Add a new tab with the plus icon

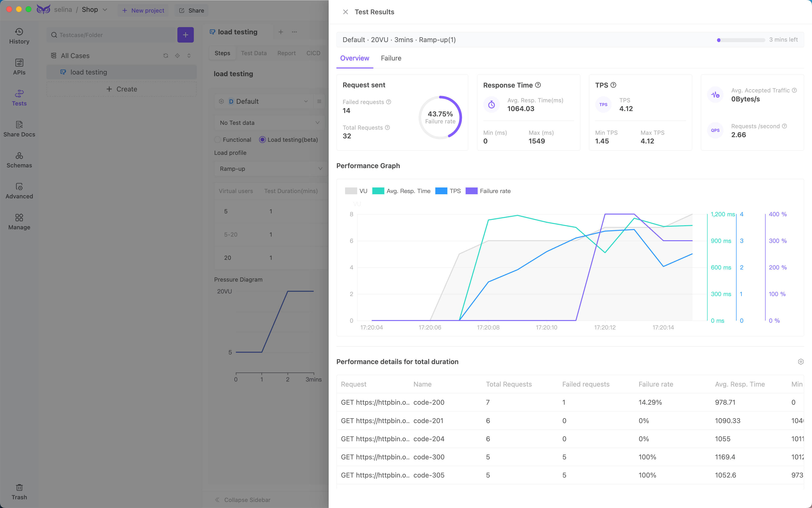281,32
